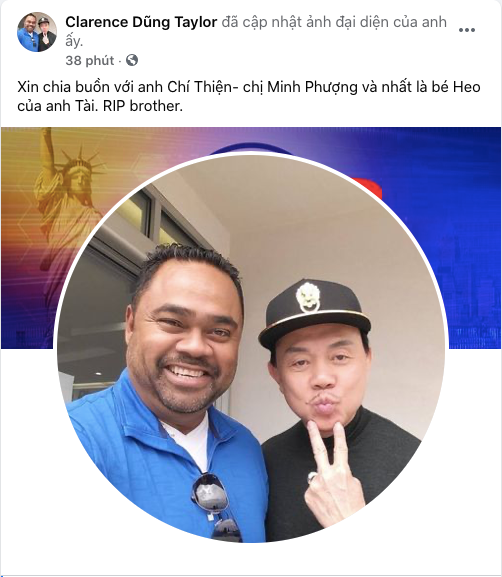The width and height of the screenshot is (502, 577).
Task: Click the sunglasses hanging on blue jacket
Action: coord(216,507)
